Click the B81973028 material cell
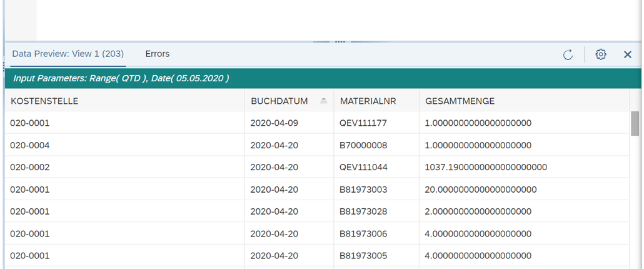 [x=363, y=211]
